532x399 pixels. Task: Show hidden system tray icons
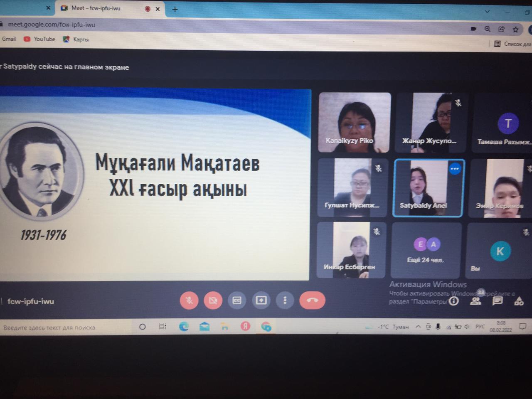click(418, 327)
